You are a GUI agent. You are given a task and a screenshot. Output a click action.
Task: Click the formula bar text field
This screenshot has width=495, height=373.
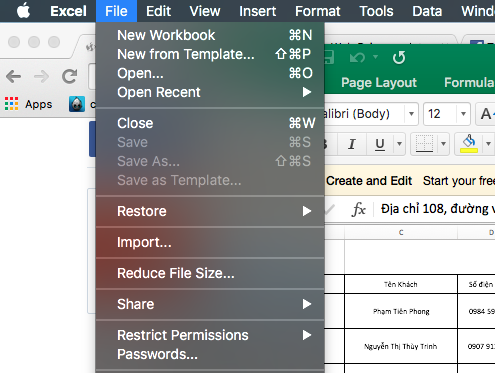click(435, 209)
